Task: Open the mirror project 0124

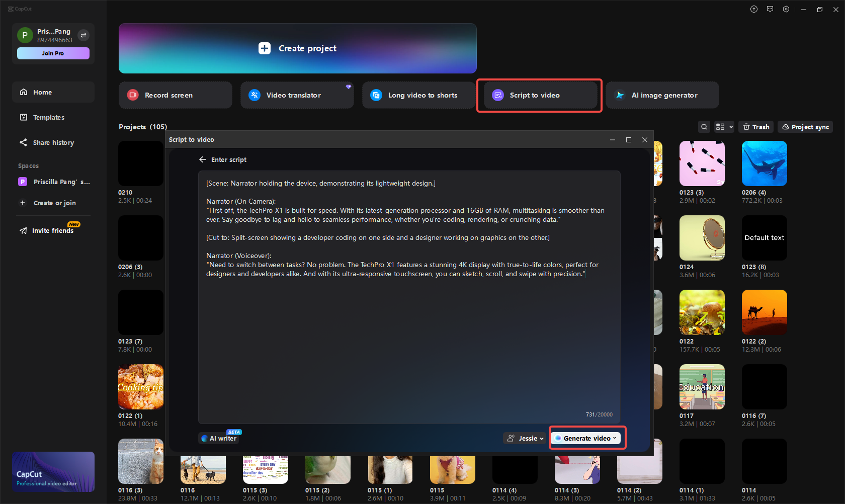Action: point(702,238)
